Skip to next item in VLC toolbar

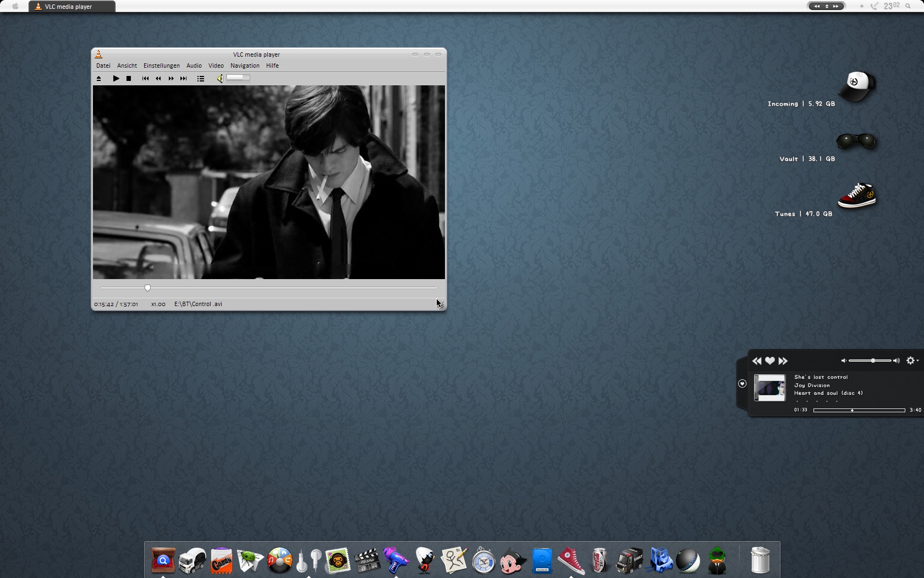click(x=184, y=79)
